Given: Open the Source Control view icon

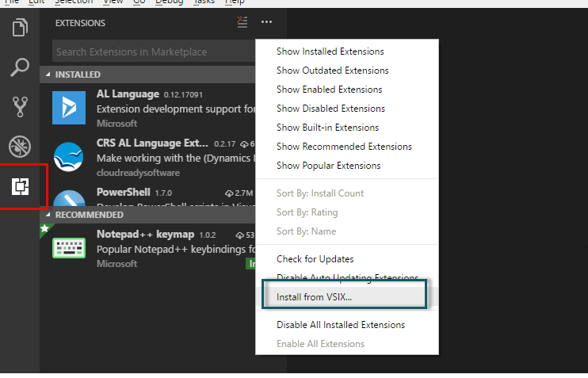Looking at the screenshot, I should point(20,107).
